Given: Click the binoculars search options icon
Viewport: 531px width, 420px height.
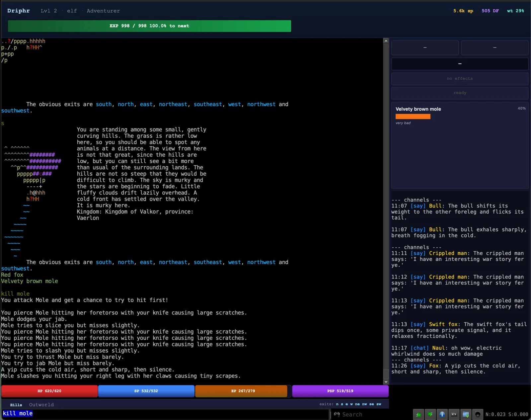Looking at the screenshot, I should [x=337, y=414].
